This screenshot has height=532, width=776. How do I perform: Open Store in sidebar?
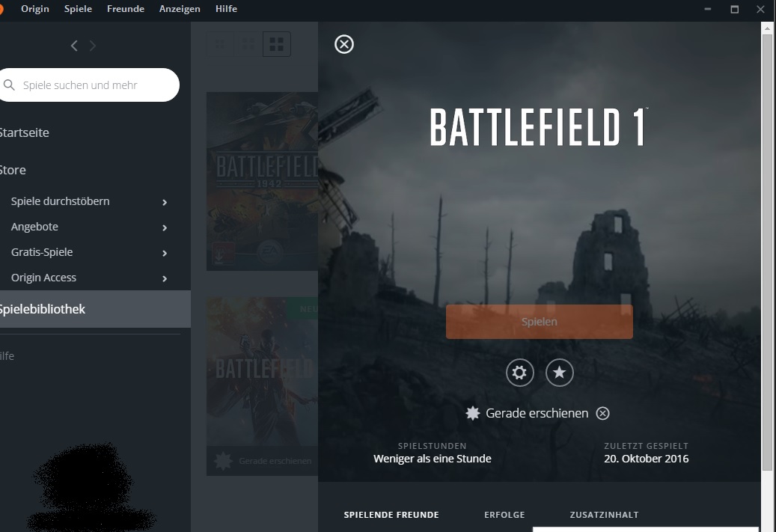point(13,171)
